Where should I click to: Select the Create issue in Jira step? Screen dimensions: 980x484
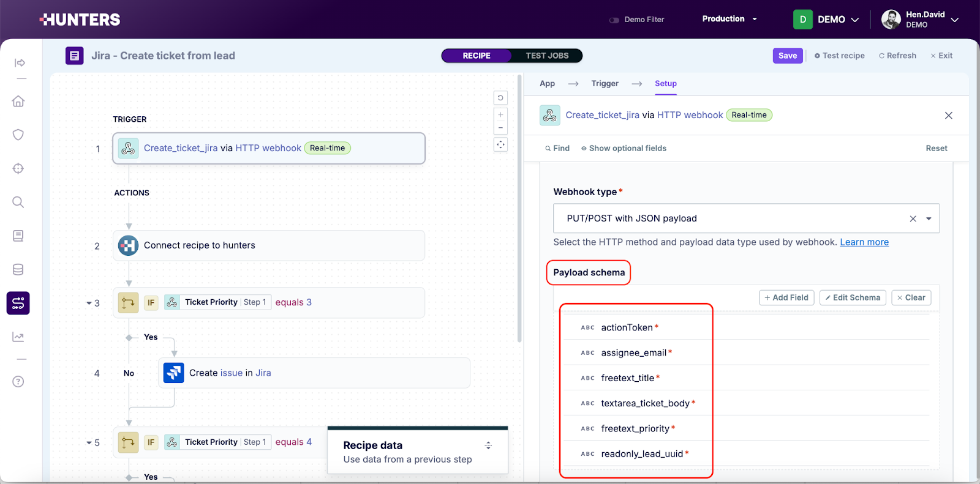(x=314, y=373)
